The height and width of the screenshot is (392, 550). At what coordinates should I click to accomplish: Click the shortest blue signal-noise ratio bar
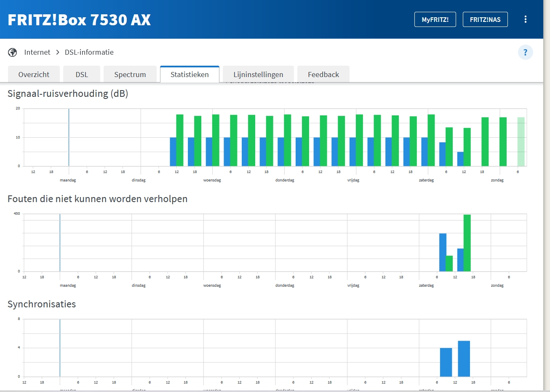click(x=460, y=159)
